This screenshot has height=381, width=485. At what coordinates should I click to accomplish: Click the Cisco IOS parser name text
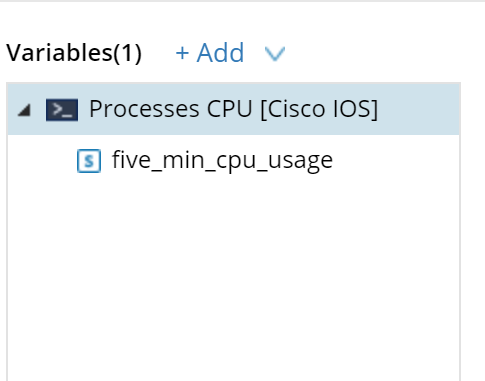click(x=234, y=109)
